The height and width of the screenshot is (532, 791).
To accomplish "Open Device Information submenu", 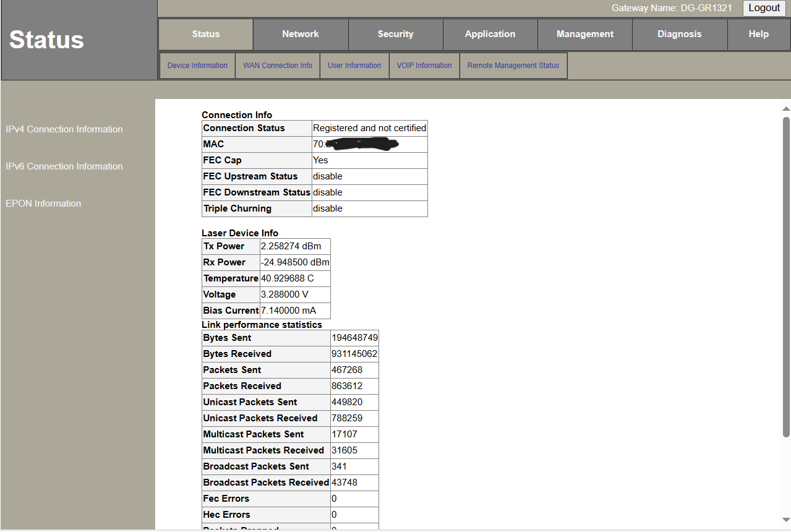I will pyautogui.click(x=197, y=66).
